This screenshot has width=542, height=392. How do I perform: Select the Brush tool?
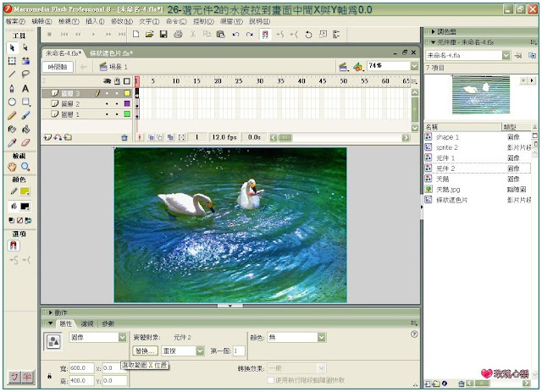(x=25, y=115)
